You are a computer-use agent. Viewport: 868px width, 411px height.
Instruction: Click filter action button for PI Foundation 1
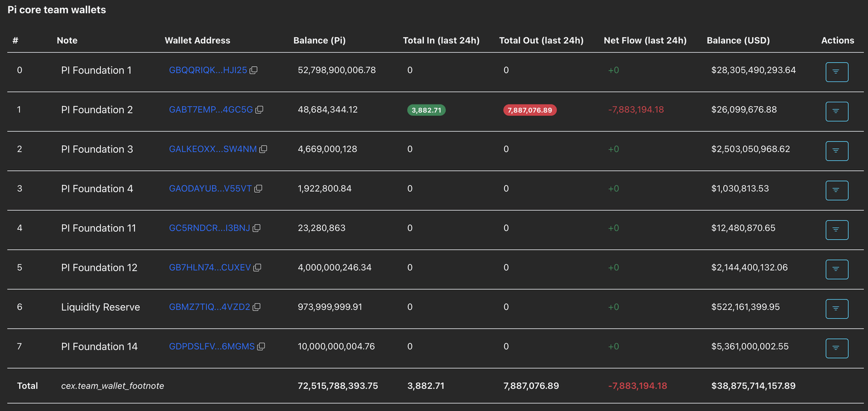(836, 72)
